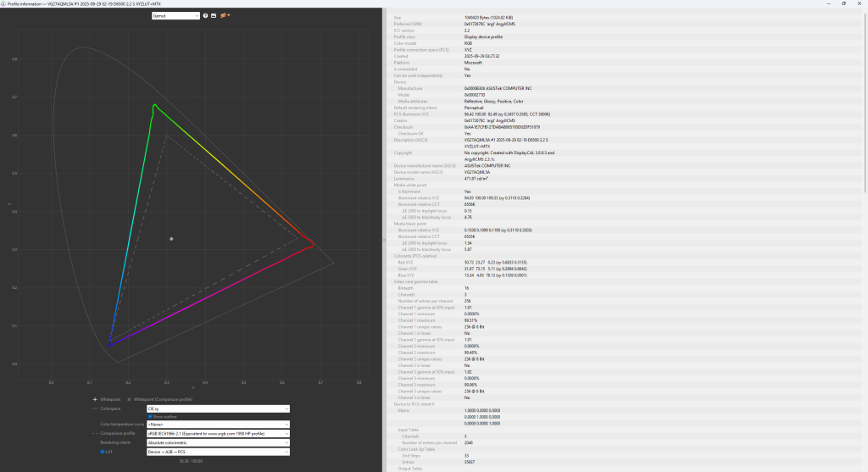Screen dimensions: 868x472
Task: Open the Comparison profile sRGB dropdown
Action: point(219,433)
